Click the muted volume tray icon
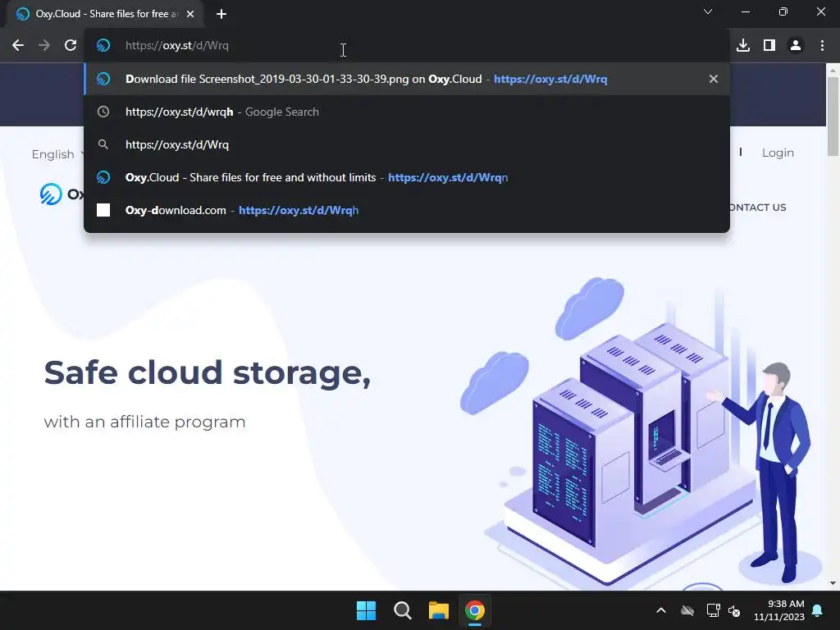The image size is (840, 630). (x=734, y=610)
